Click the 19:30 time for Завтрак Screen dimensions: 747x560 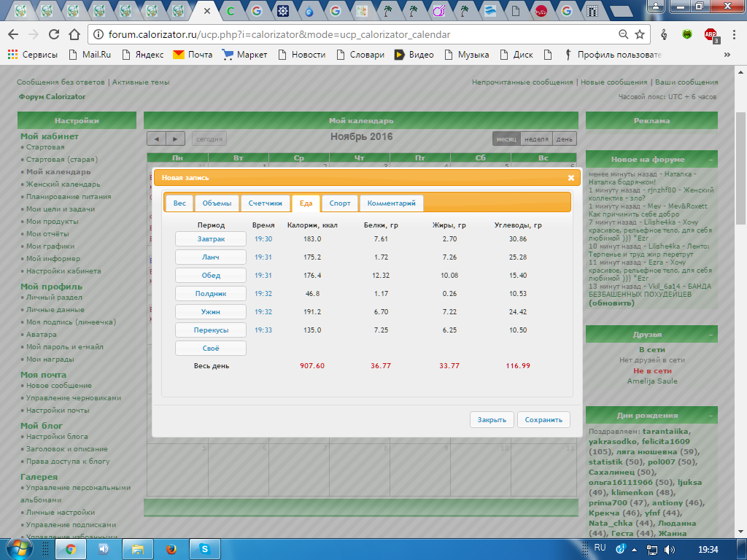pyautogui.click(x=263, y=239)
